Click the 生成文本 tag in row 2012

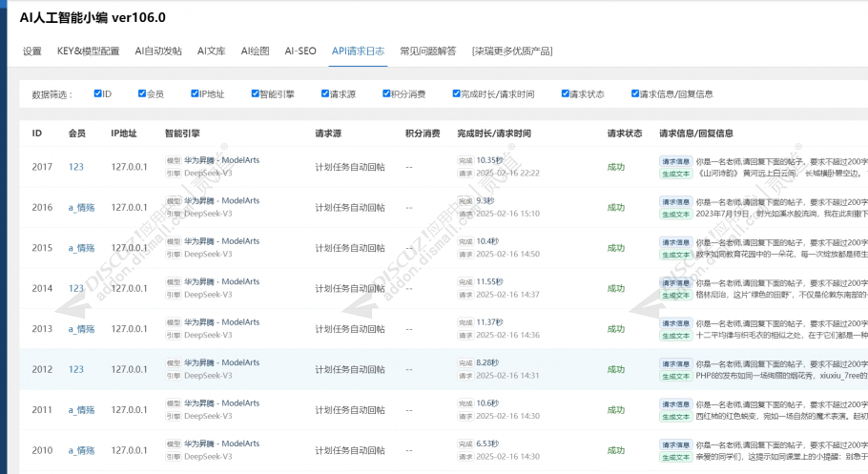tap(676, 376)
